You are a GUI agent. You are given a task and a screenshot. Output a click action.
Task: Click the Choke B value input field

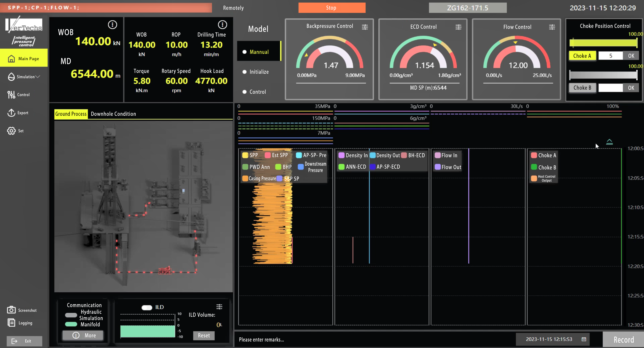(611, 88)
